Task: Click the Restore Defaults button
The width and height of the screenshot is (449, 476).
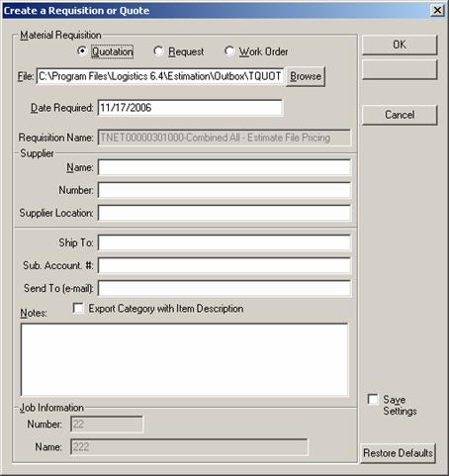Action: (x=398, y=453)
